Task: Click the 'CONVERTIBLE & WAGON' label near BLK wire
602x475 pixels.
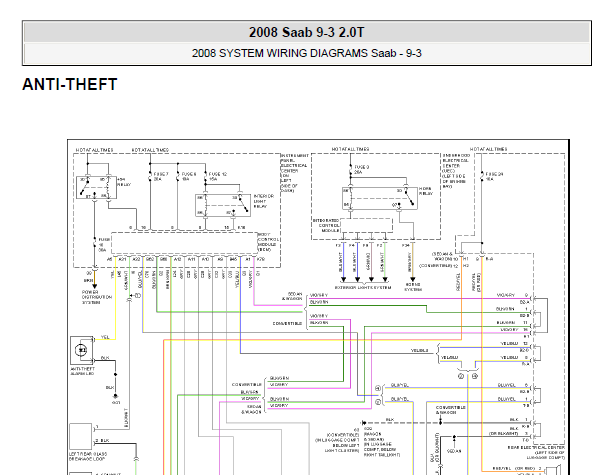Action: tap(451, 410)
